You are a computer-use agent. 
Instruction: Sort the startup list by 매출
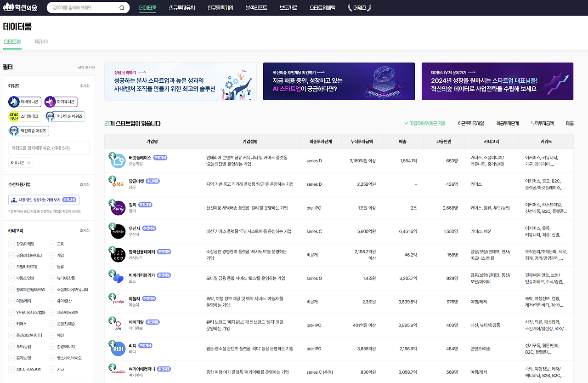click(570, 123)
